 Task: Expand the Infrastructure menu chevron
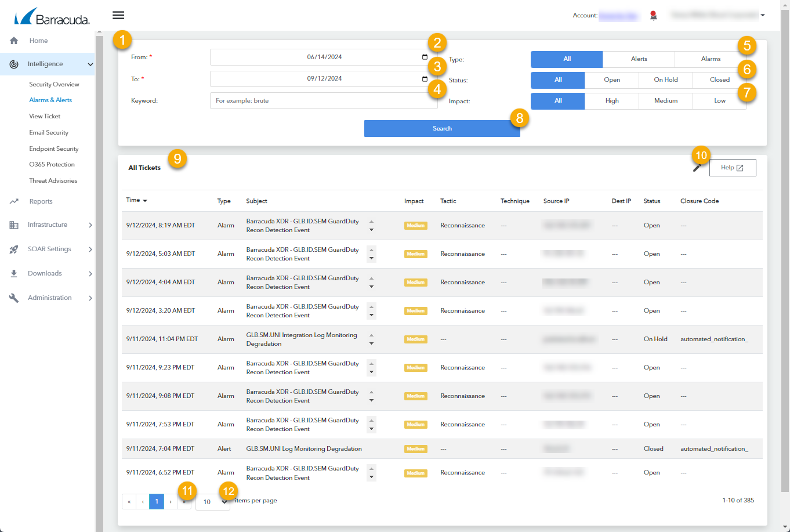(90, 225)
